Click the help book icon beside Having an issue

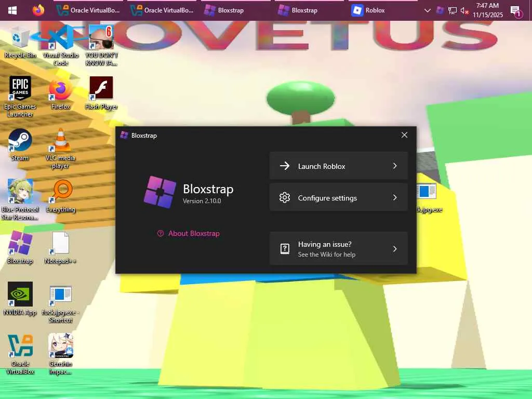285,249
